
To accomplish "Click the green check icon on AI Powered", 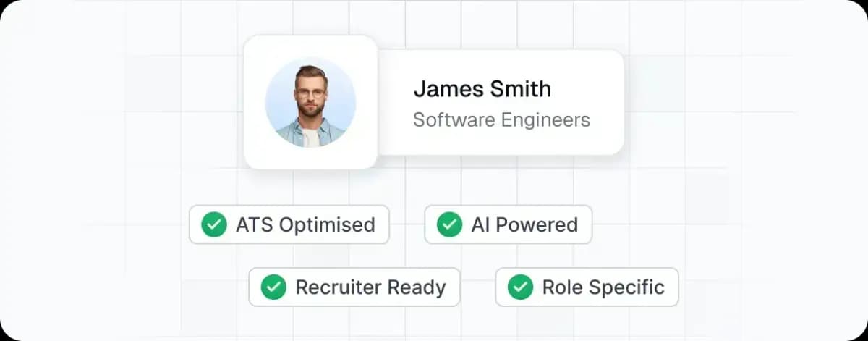I will (449, 224).
